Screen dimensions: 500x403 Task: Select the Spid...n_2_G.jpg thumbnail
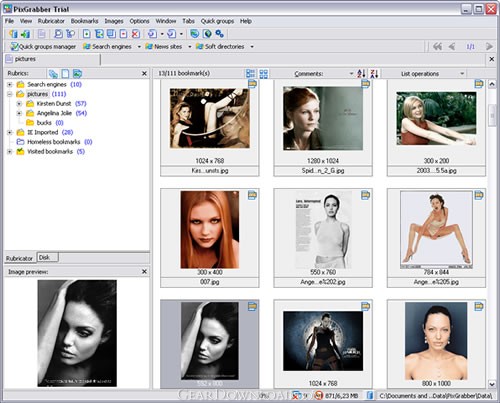click(x=323, y=128)
